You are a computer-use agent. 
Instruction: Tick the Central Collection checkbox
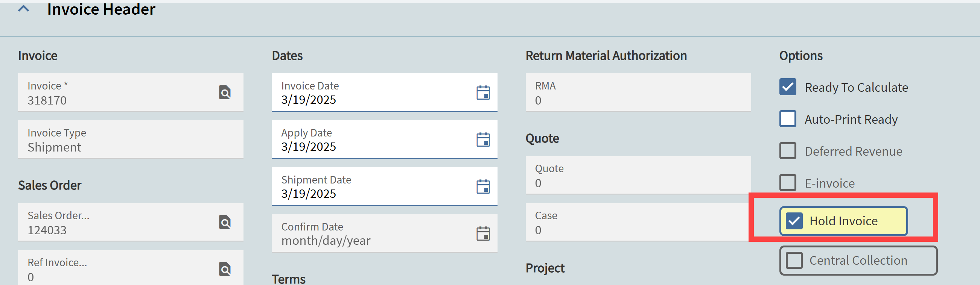(794, 261)
